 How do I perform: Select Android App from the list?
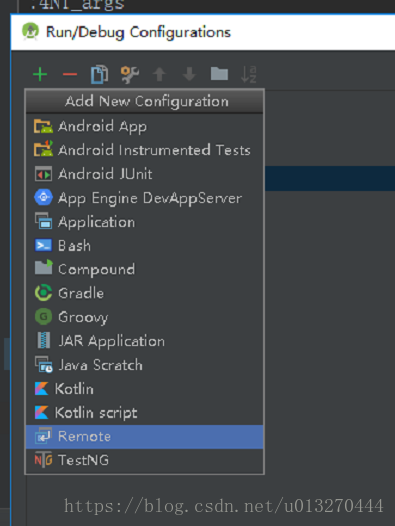tap(145, 126)
